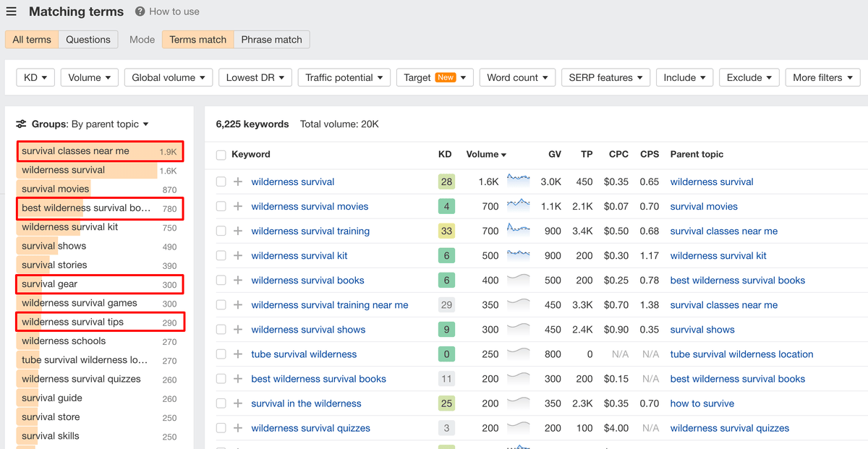Click plus icon next to tube survival wilderness

tap(238, 354)
